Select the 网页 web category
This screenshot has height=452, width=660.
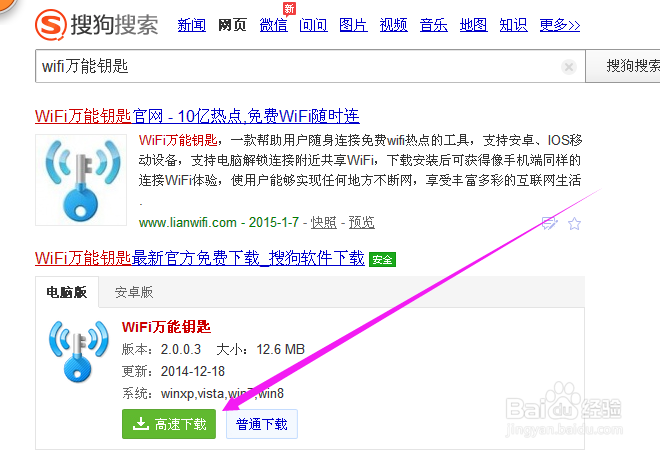[232, 25]
